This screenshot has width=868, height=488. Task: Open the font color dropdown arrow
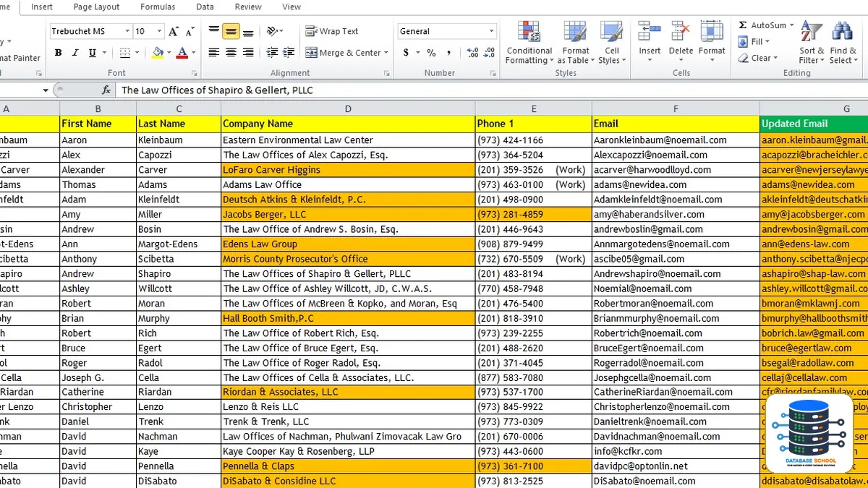(x=193, y=53)
